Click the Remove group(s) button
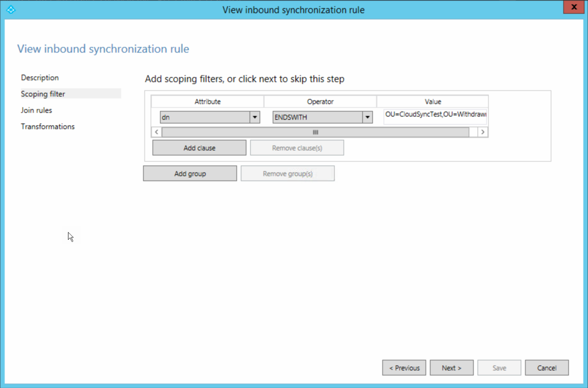Screen dimensions: 588x388 [287, 173]
